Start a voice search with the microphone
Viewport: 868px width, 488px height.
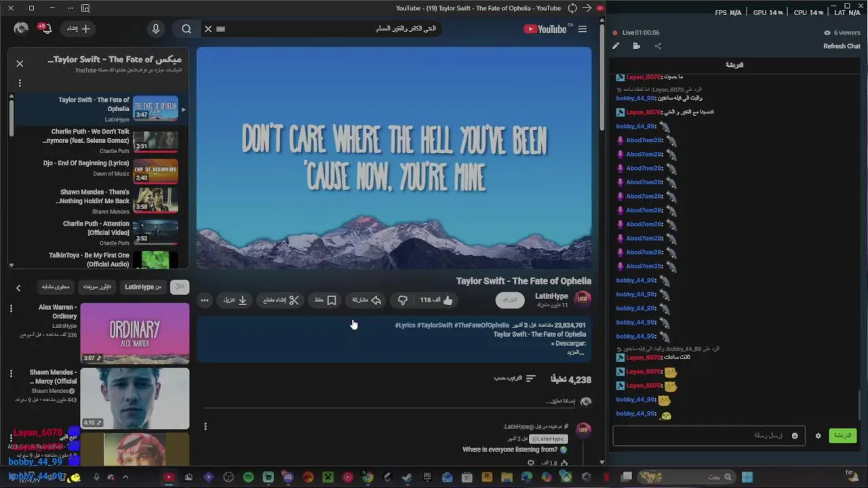tap(156, 28)
